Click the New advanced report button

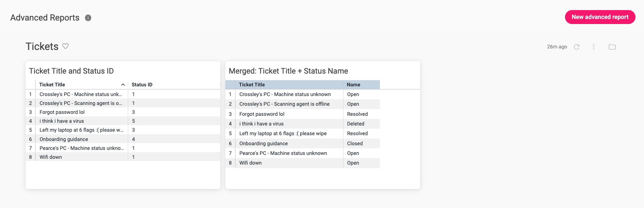tap(600, 17)
